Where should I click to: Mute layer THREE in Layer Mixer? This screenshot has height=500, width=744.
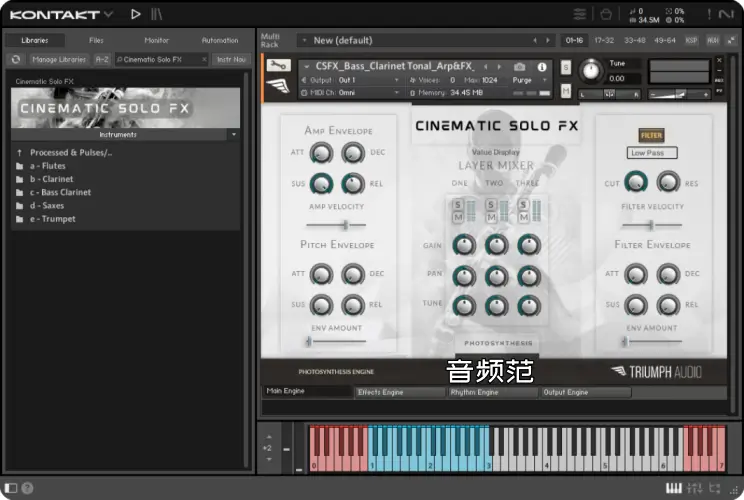(x=523, y=217)
